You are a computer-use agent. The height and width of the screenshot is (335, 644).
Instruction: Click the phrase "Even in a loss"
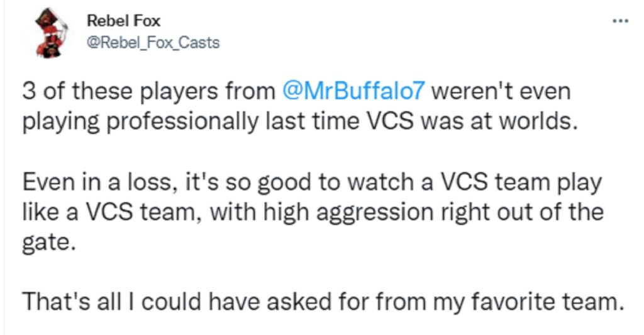[94, 183]
